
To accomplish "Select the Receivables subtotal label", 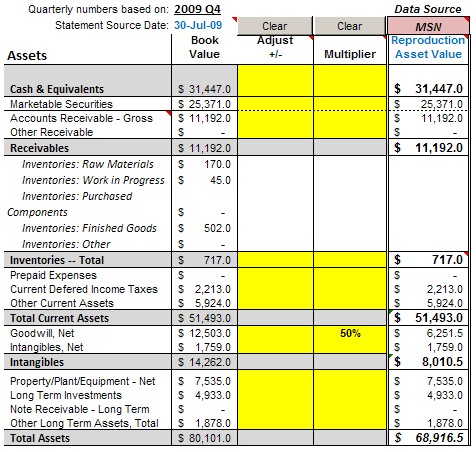I will (x=39, y=148).
